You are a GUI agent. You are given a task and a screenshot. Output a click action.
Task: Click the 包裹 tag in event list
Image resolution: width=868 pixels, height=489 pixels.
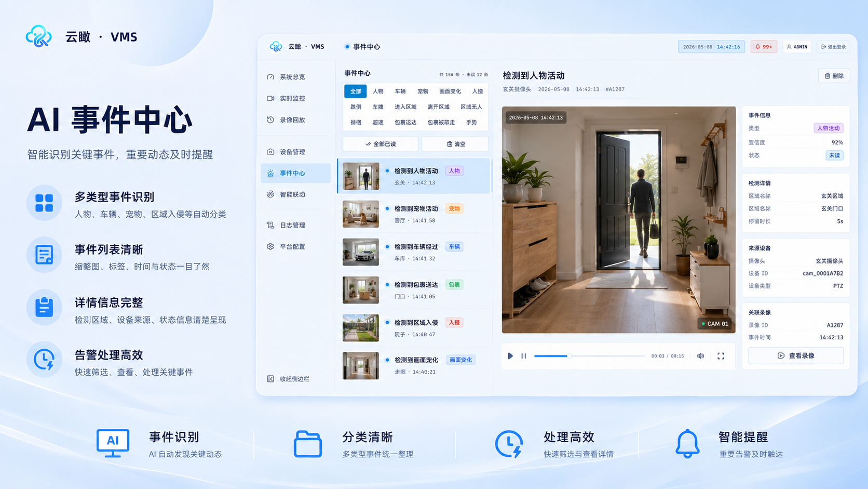(454, 285)
